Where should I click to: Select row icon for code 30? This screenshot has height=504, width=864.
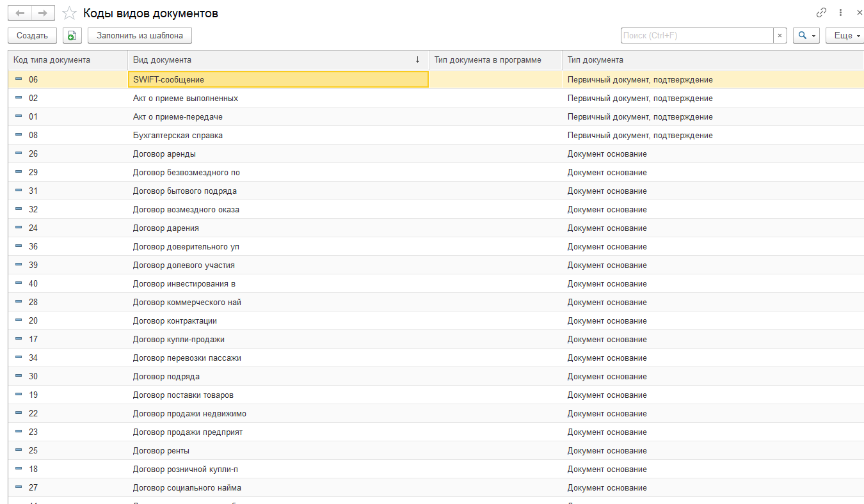tap(18, 376)
